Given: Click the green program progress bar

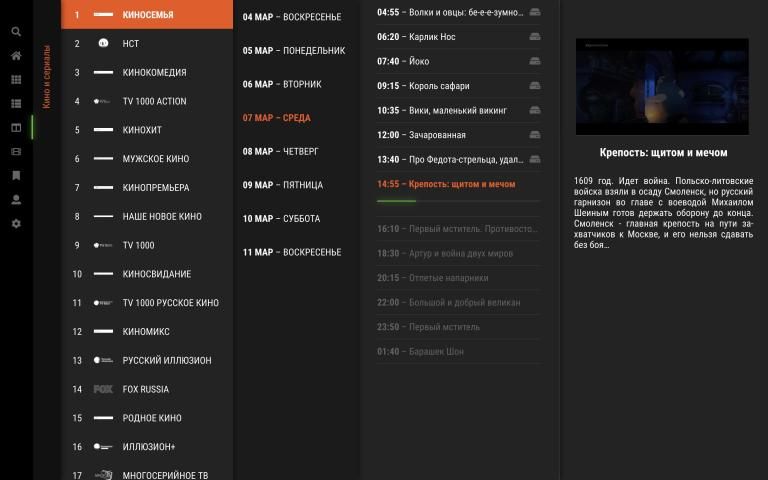Looking at the screenshot, I should pos(397,201).
